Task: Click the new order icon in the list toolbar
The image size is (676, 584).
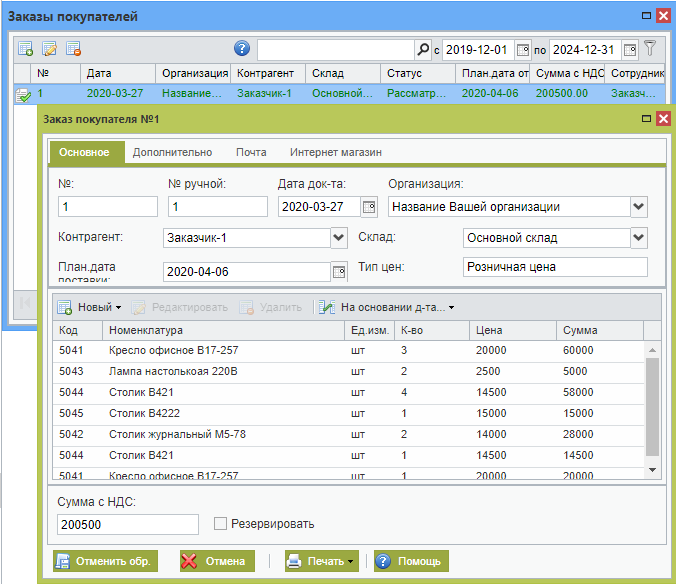Action: [x=26, y=49]
